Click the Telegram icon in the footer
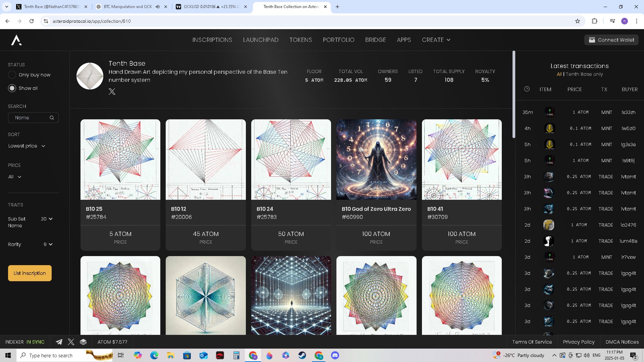The image size is (644, 362). [59, 342]
